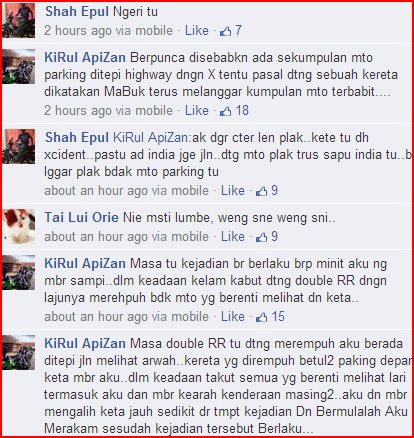Click thumbs-up icon under Shah Epul's xcident comment
The height and width of the screenshot is (438, 414).
click(x=262, y=191)
